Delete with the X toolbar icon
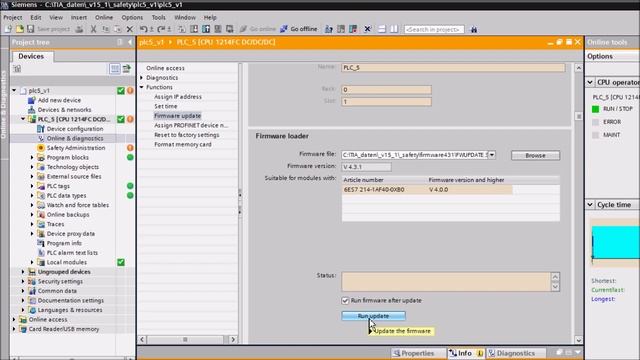640x360 pixels. pyautogui.click(x=130, y=29)
